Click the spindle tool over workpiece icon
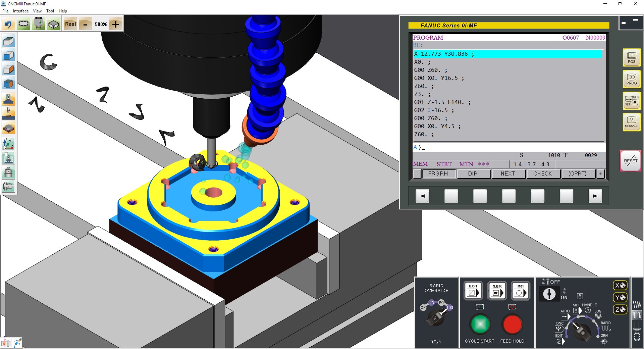 (8, 114)
